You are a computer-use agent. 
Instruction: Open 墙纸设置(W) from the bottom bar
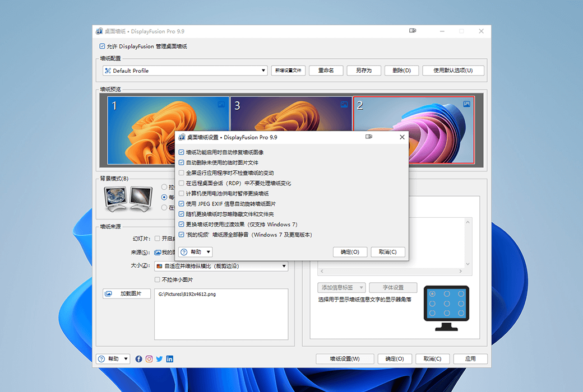pyautogui.click(x=345, y=359)
